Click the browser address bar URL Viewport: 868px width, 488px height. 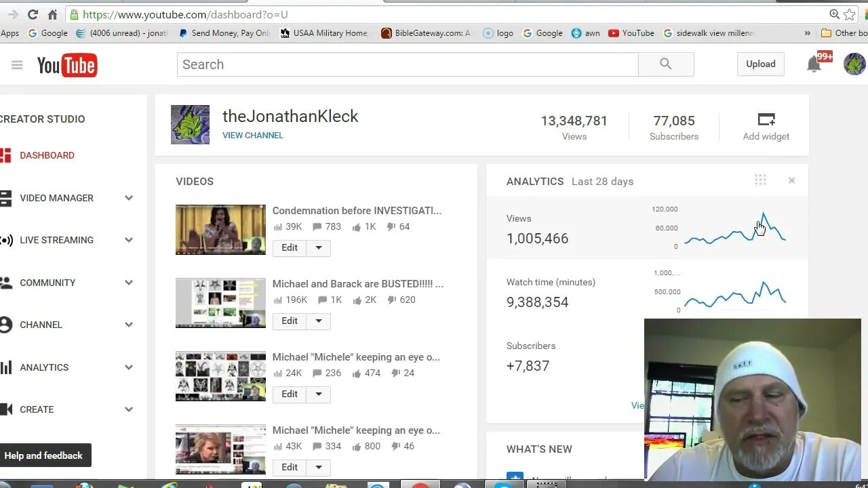(x=185, y=14)
